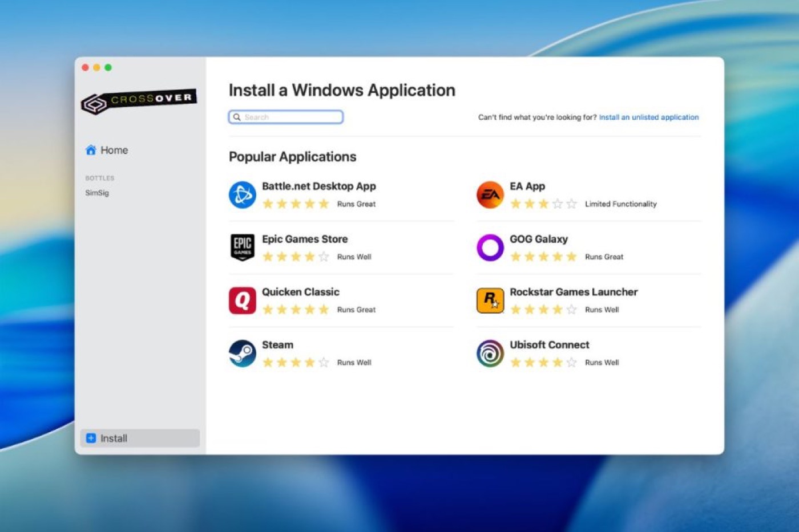Screen dimensions: 799x532
Task: Click Runs Well label under Rockstar Games Launcher
Action: click(602, 310)
